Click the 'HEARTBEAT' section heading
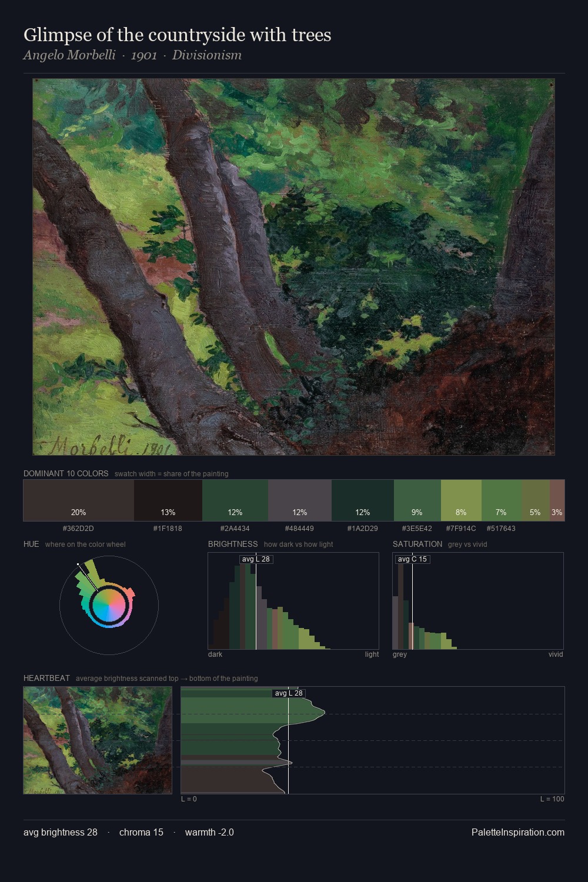This screenshot has width=588, height=882. [x=46, y=678]
